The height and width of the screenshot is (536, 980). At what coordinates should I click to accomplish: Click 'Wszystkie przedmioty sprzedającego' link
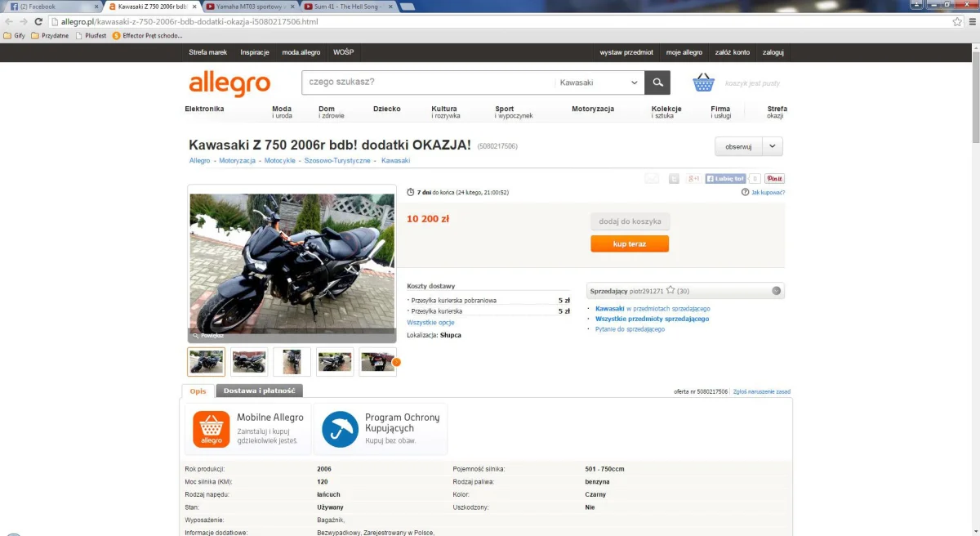[652, 319]
